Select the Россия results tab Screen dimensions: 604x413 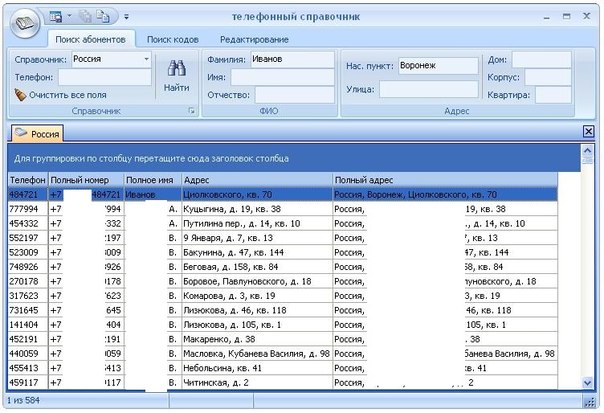tap(37, 134)
